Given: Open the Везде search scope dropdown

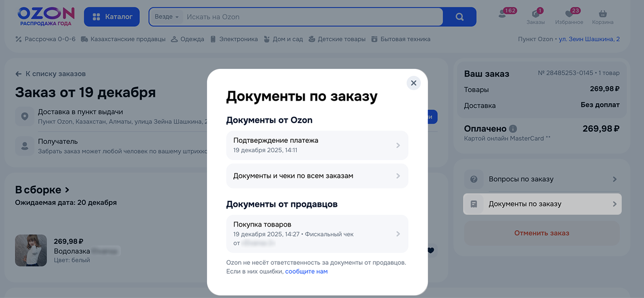Looking at the screenshot, I should [166, 17].
